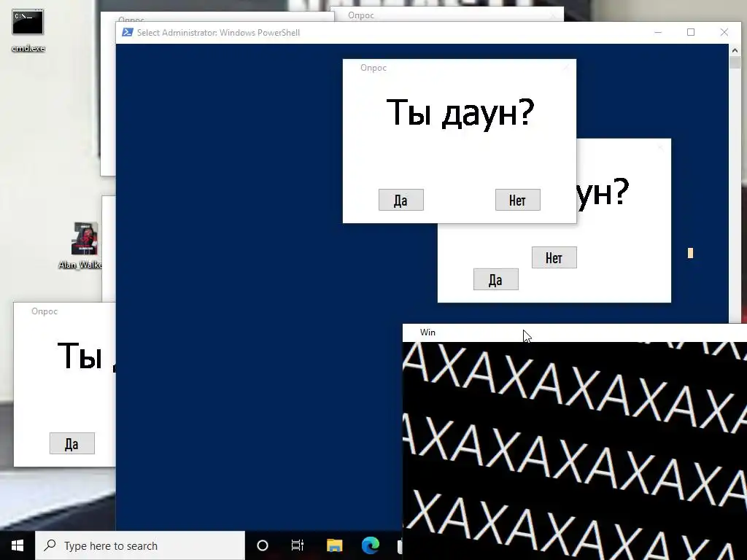Click the Опрос window title behind PowerShell top
The image size is (747, 560).
(361, 15)
